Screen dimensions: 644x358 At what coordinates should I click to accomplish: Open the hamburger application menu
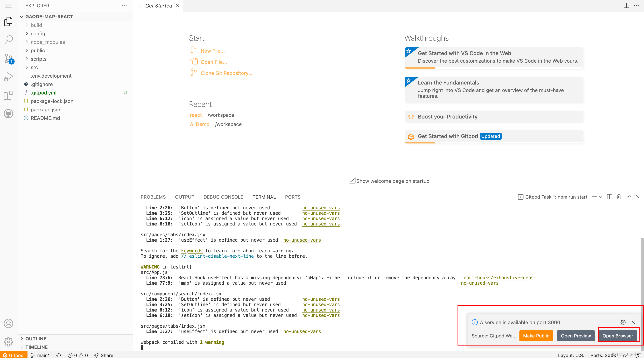coord(8,6)
